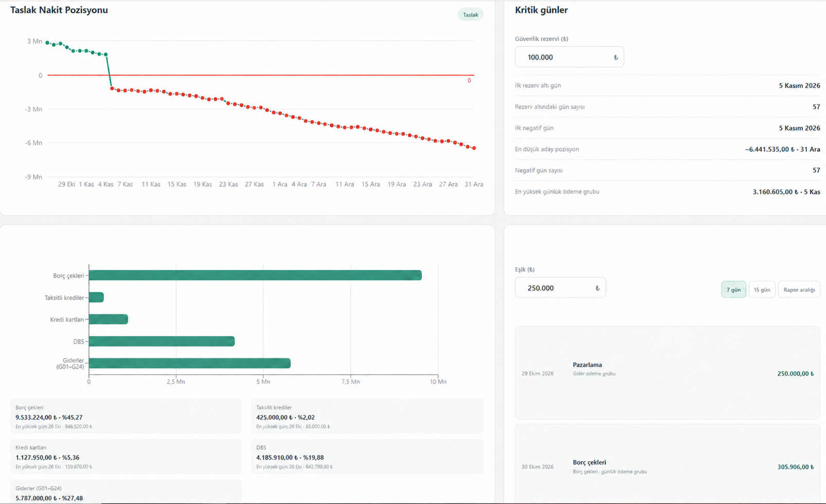Click the '29 Ekim 2026' date text

point(537,373)
